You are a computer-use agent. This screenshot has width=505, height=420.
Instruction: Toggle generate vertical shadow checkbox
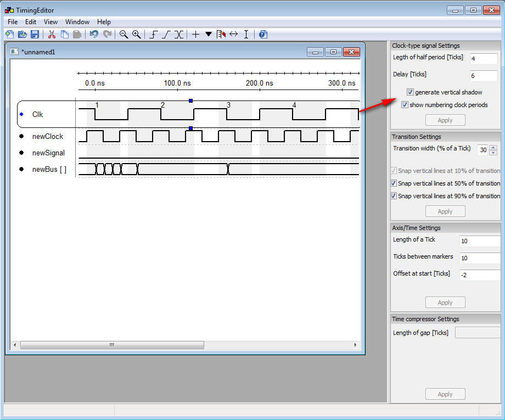(x=410, y=92)
